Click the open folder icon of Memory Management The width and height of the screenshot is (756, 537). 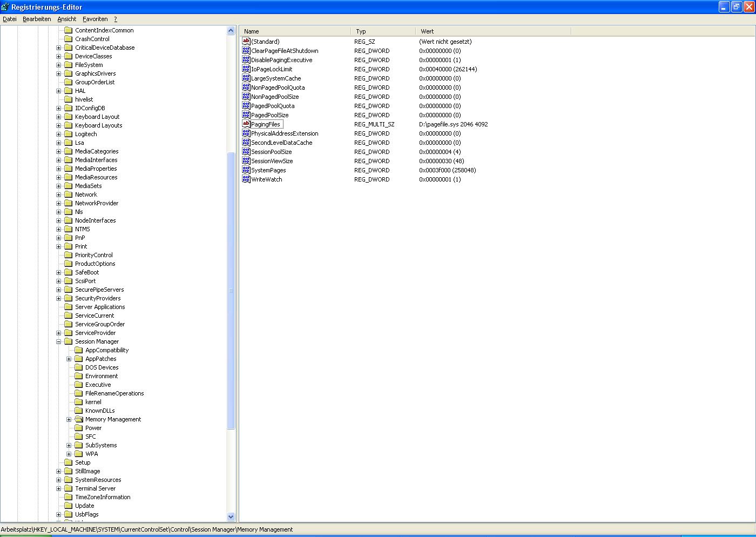pos(79,419)
